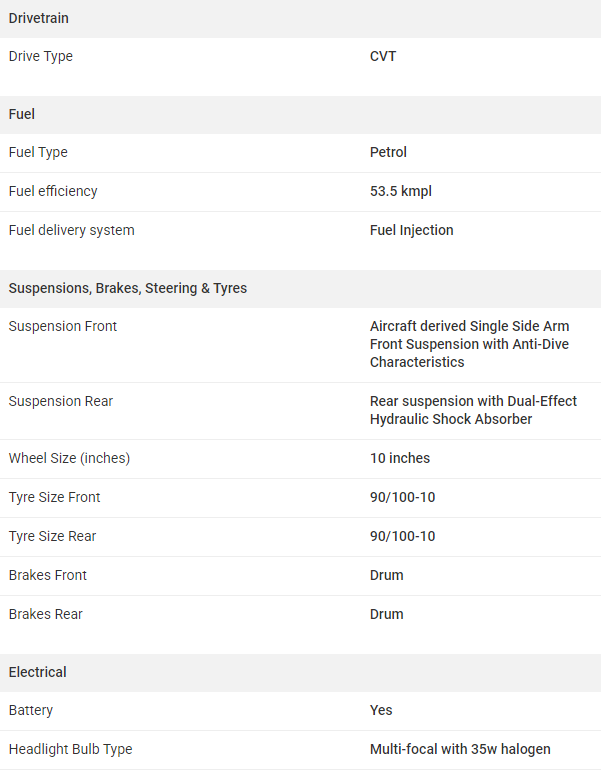Click the Tyre Size Front value 90/100-10
Image resolution: width=602 pixels, height=773 pixels.
tap(402, 497)
